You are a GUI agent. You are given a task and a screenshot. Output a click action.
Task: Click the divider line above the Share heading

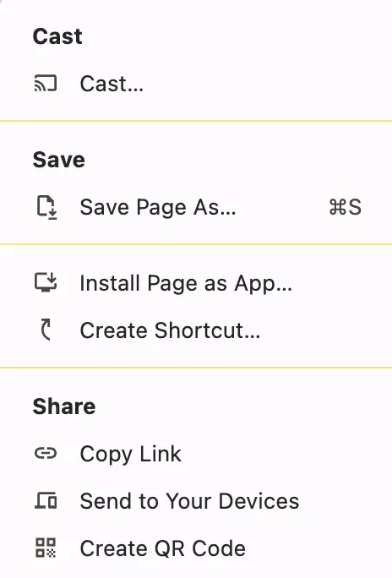tap(196, 368)
